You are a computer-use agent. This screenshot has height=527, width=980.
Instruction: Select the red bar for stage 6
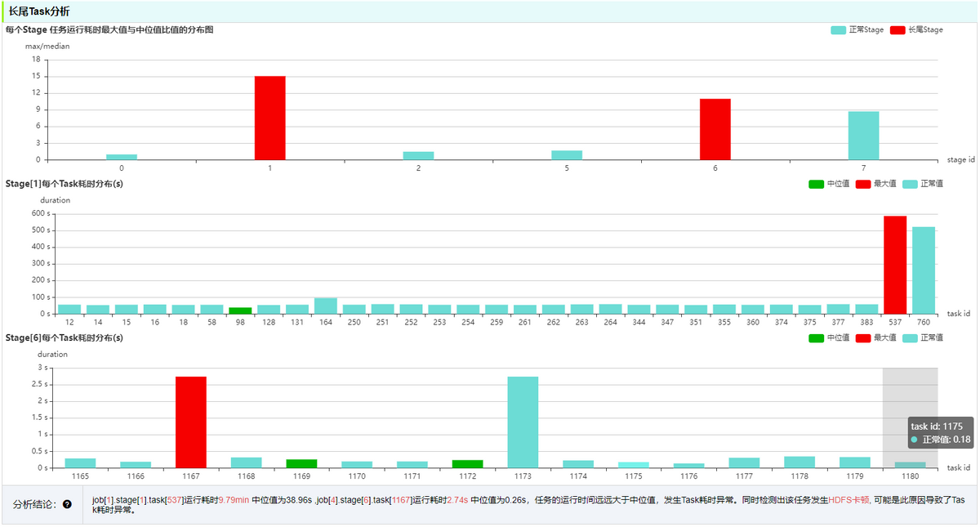(x=715, y=129)
